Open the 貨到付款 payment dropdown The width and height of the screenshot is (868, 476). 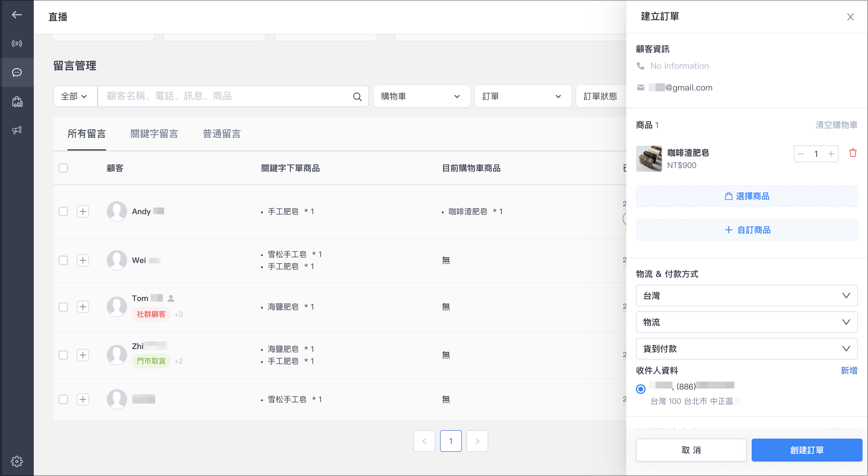[746, 348]
